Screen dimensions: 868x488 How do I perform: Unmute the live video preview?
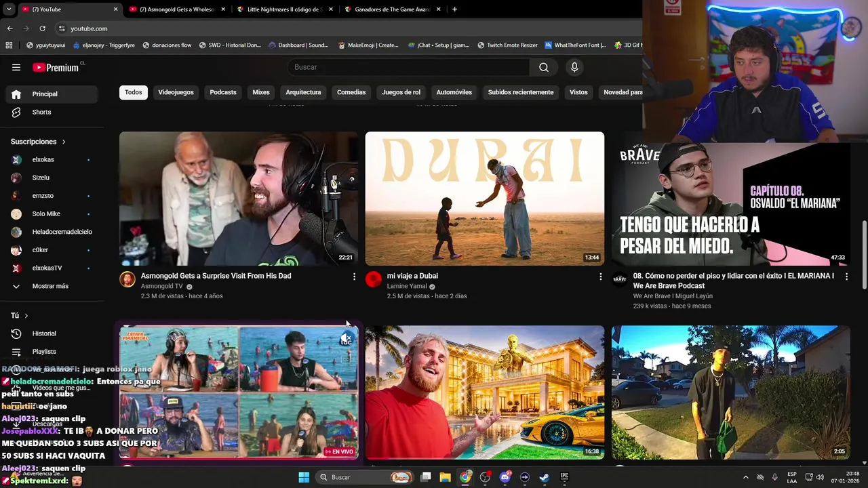pyautogui.click(x=347, y=338)
